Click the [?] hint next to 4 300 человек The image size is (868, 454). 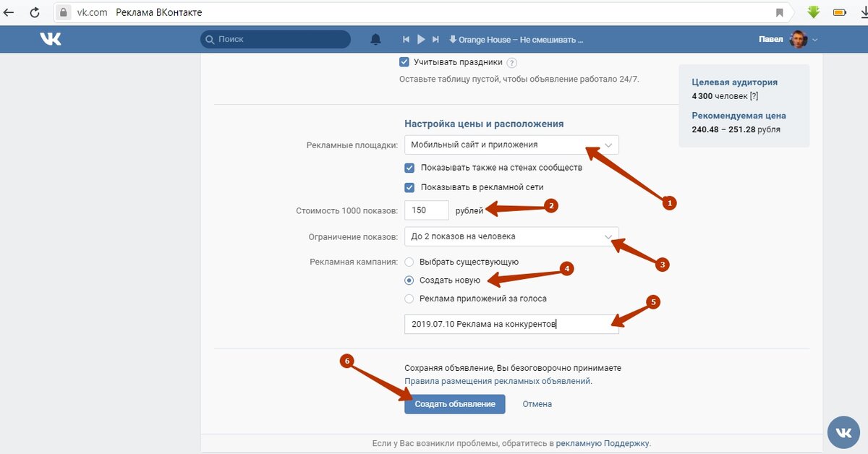(x=754, y=96)
